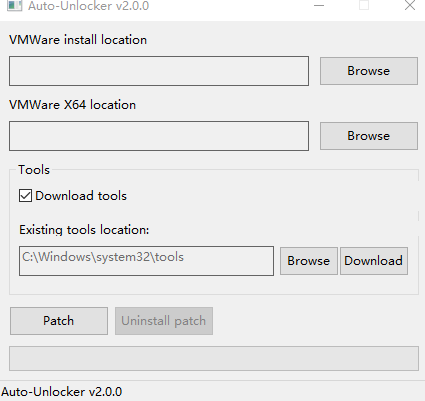Browse for the existing tools folder
425x401 pixels.
(x=309, y=261)
